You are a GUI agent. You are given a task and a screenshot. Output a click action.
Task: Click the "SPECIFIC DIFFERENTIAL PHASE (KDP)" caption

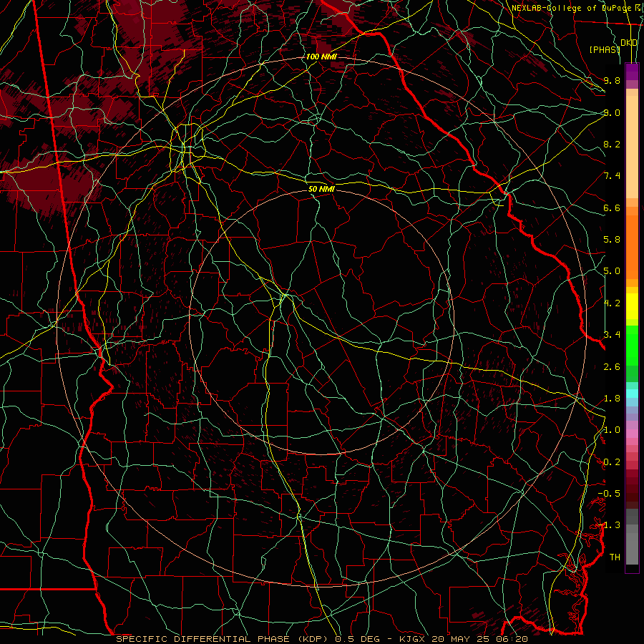223,639
